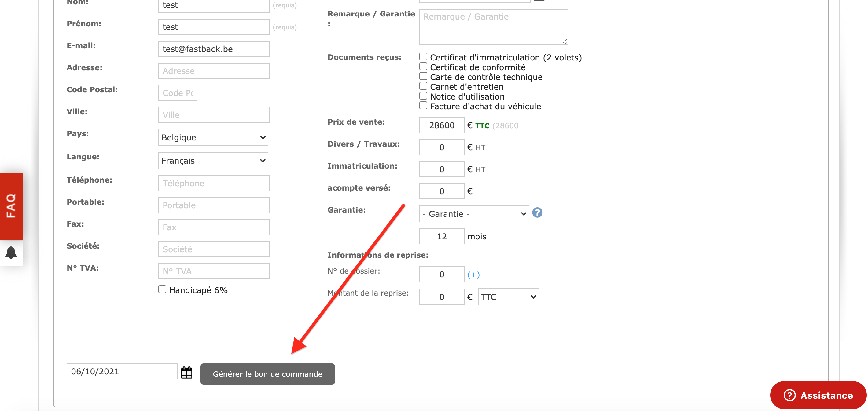Click the Assistance help button

[x=818, y=395]
